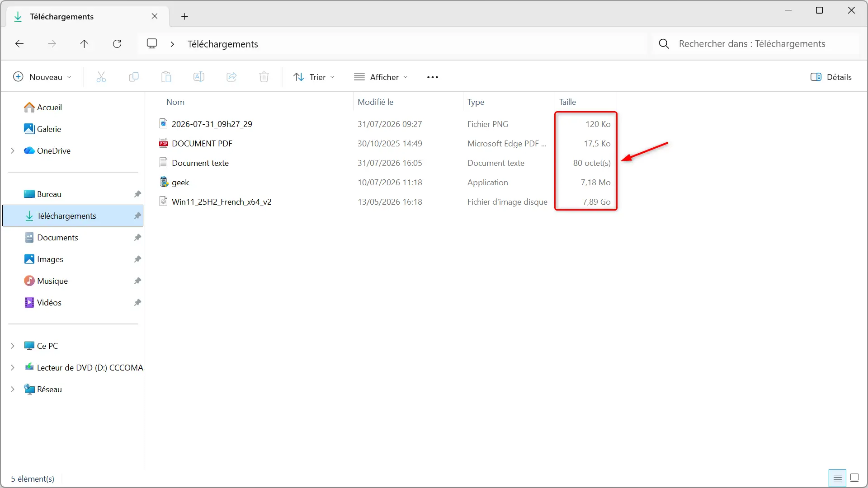Click the breadcrumb chevron before Téléchargements
This screenshot has width=868, height=488.
tap(172, 44)
